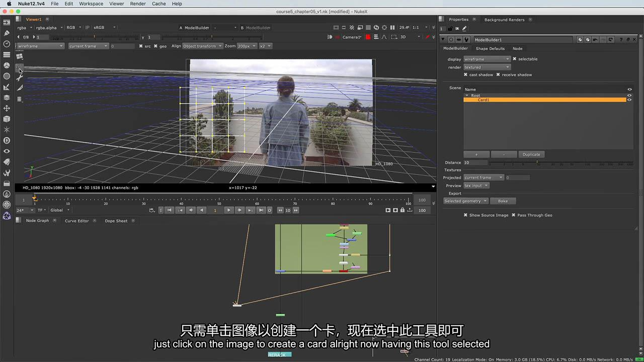Click the minus remove shape button
The width and height of the screenshot is (644, 362).
coord(504,154)
